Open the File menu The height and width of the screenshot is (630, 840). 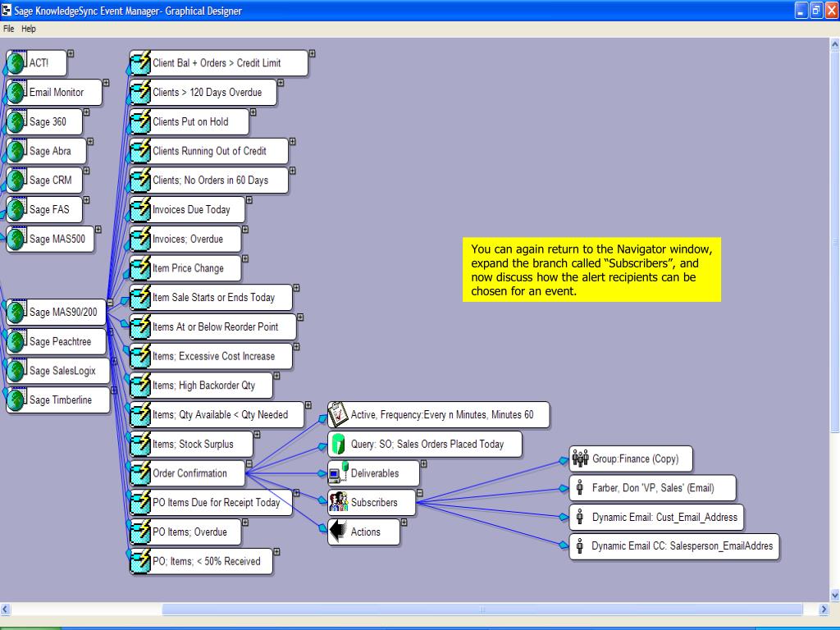point(8,29)
